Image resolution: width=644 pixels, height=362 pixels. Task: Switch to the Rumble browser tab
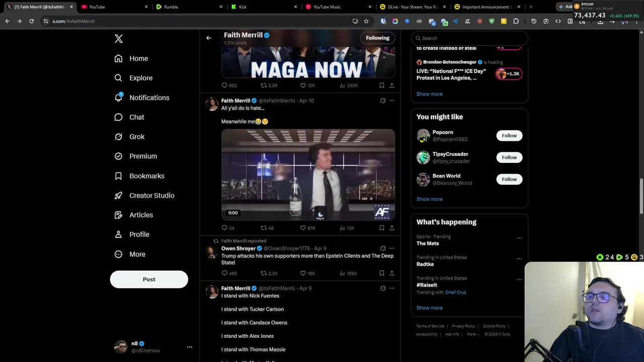[x=189, y=7]
